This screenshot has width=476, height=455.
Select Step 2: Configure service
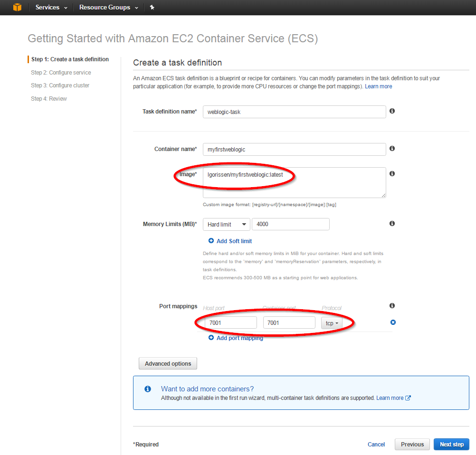[x=61, y=73]
